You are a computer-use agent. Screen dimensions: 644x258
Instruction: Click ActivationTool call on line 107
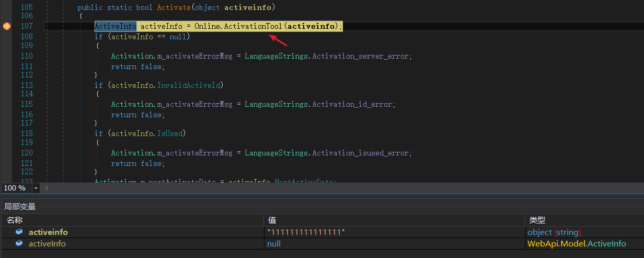pyautogui.click(x=254, y=26)
